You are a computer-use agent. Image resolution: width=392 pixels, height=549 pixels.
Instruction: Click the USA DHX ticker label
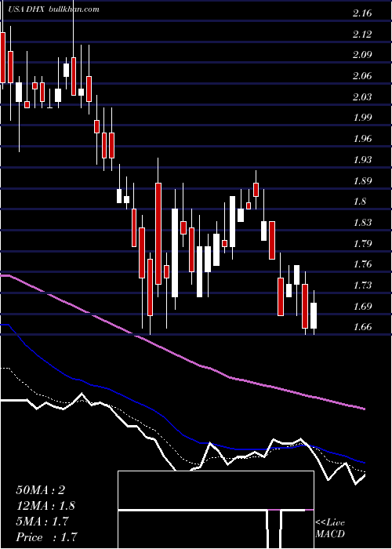tap(26, 9)
